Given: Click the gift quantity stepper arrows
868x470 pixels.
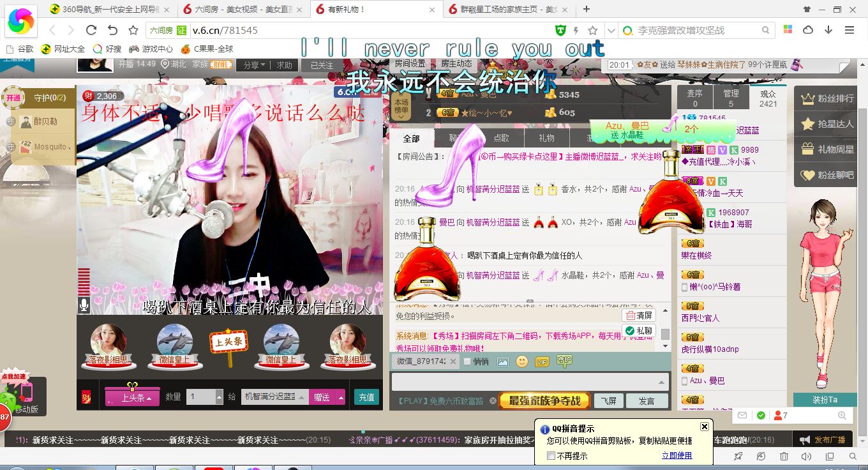Looking at the screenshot, I should (219, 397).
